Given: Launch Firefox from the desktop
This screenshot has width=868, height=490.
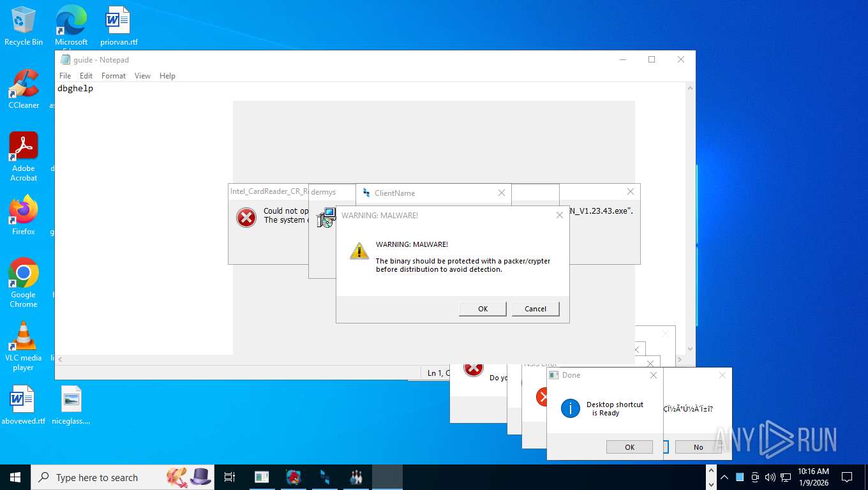Looking at the screenshot, I should click(24, 216).
